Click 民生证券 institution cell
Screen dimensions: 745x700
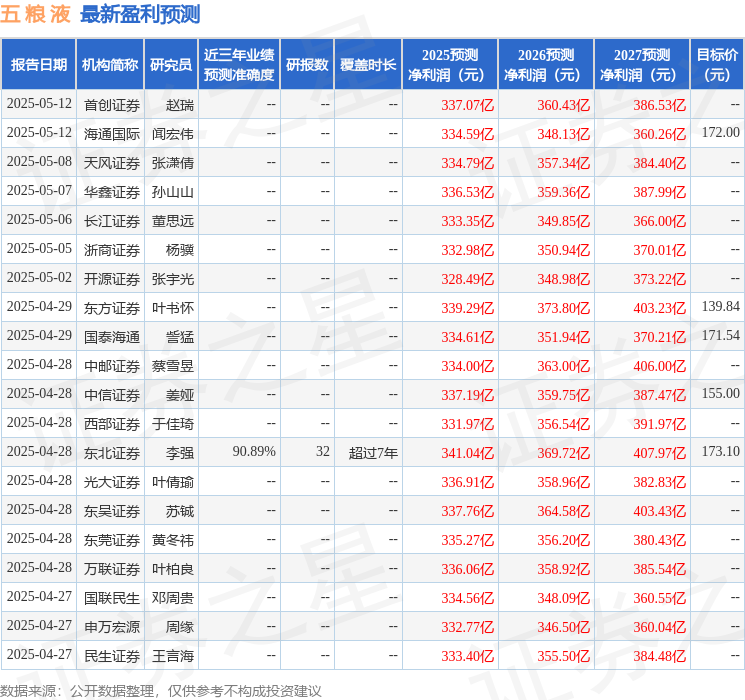click(112, 656)
